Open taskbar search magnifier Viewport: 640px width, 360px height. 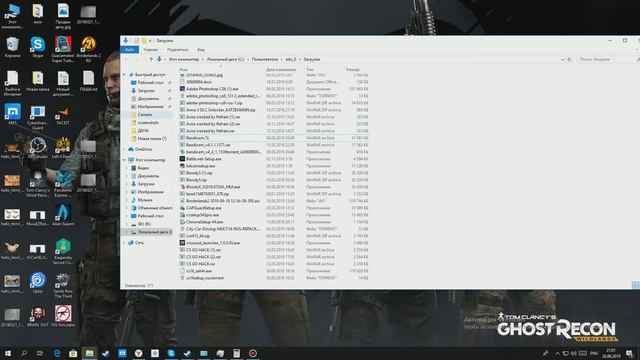point(24,353)
